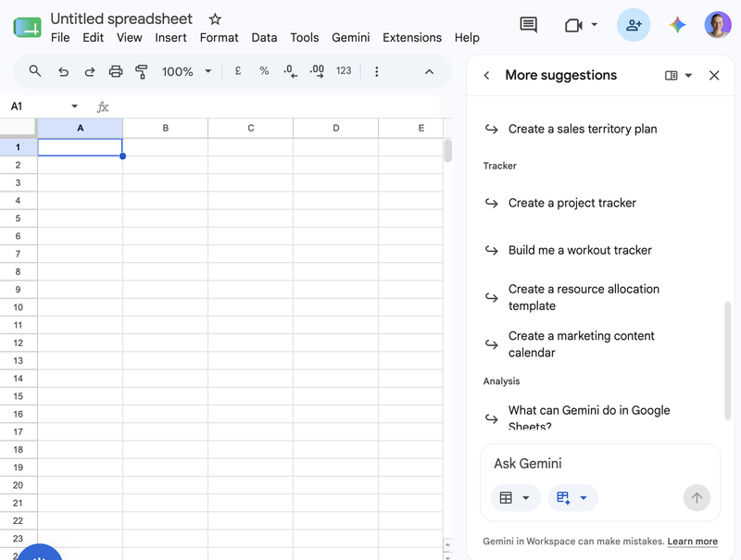The height and width of the screenshot is (560, 741).
Task: Submit the prompt with the up-arrow button
Action: pyautogui.click(x=697, y=498)
